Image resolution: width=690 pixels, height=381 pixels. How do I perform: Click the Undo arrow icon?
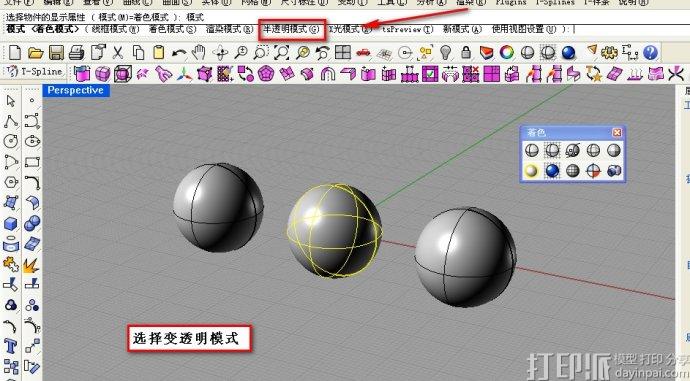[179, 53]
